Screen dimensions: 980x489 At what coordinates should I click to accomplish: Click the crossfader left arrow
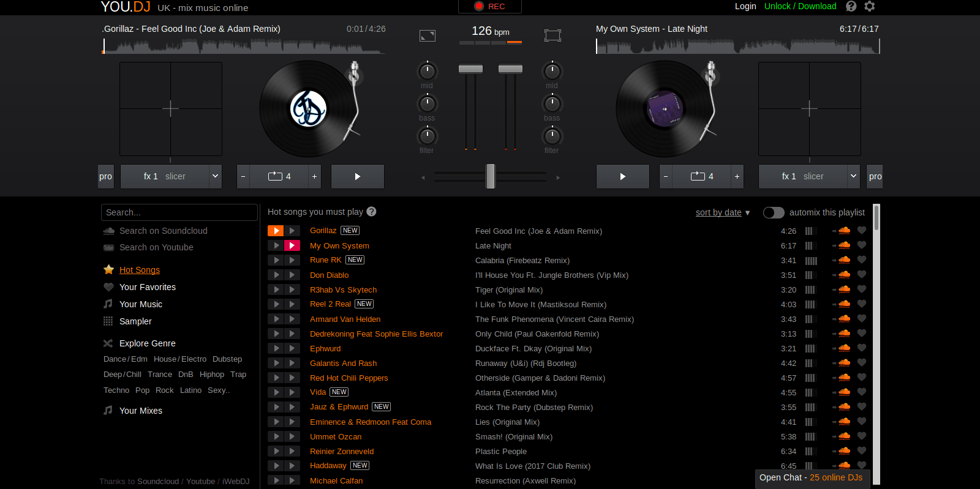423,177
